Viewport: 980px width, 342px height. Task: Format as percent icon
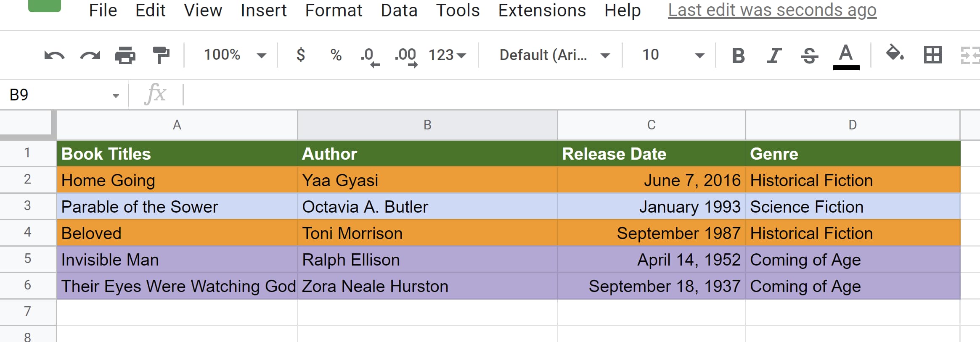click(336, 55)
